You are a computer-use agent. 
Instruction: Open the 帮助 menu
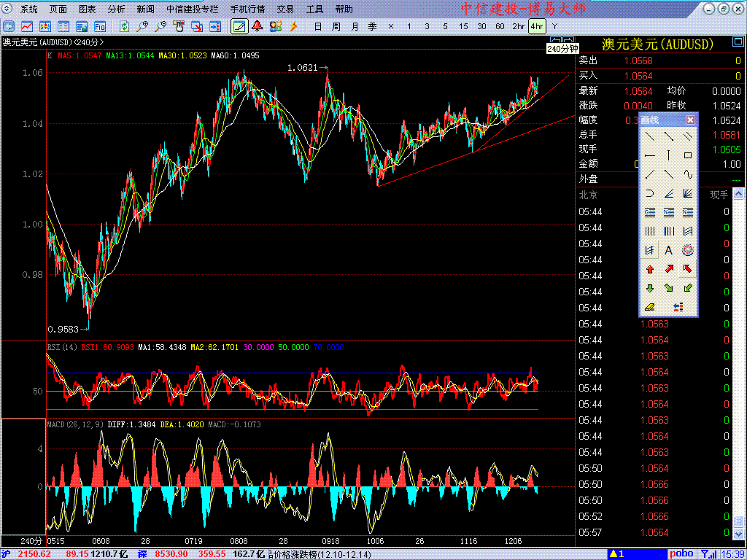coord(344,9)
